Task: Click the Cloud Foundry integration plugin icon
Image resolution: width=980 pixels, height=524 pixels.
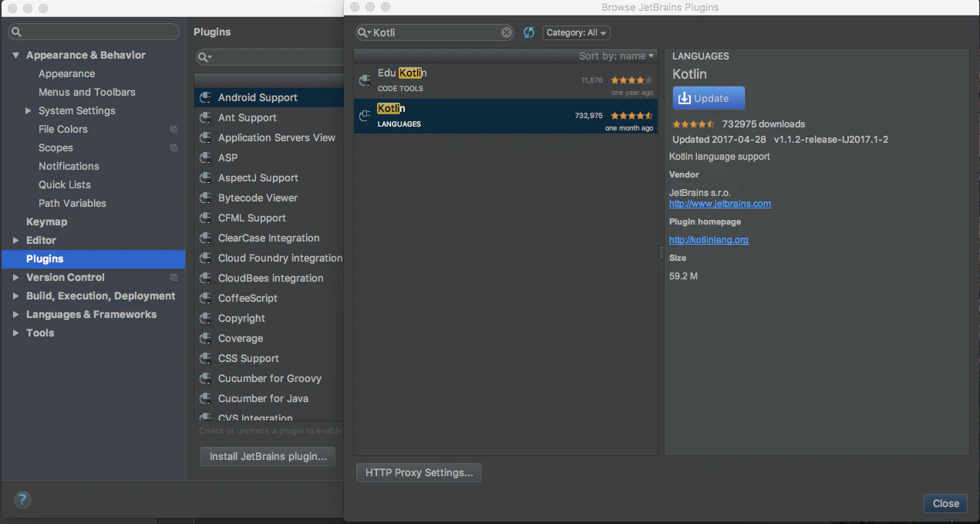Action: 205,258
